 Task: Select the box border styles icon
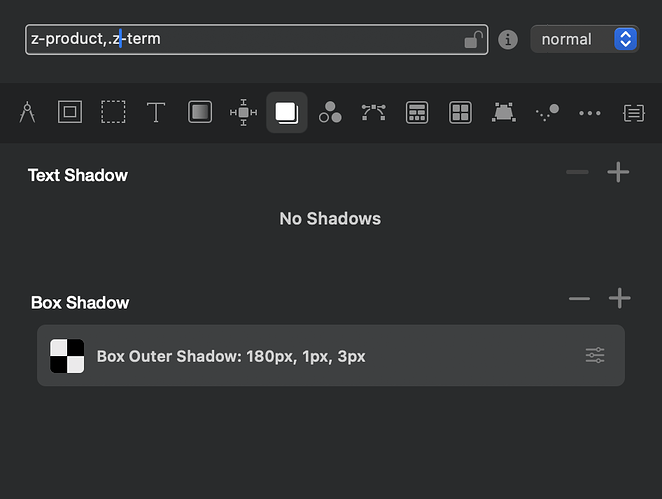click(69, 113)
